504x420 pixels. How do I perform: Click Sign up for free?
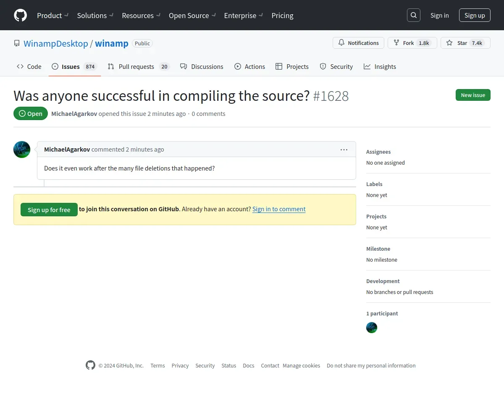[x=49, y=210]
